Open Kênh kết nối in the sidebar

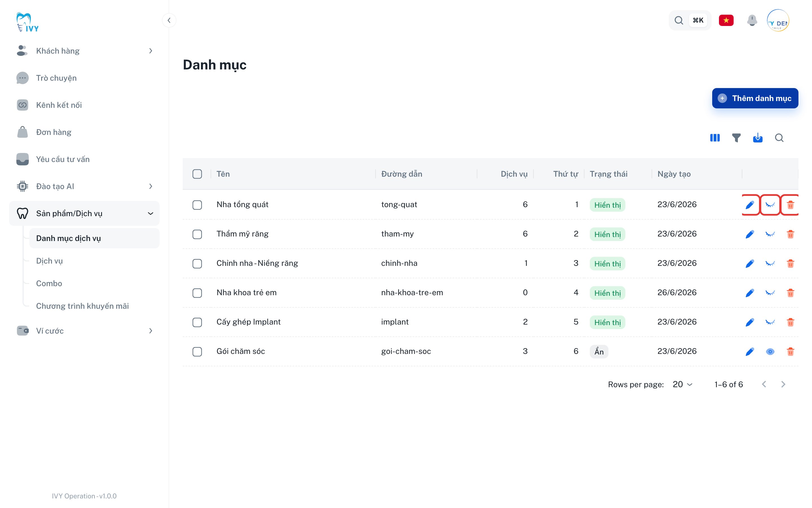click(x=84, y=105)
